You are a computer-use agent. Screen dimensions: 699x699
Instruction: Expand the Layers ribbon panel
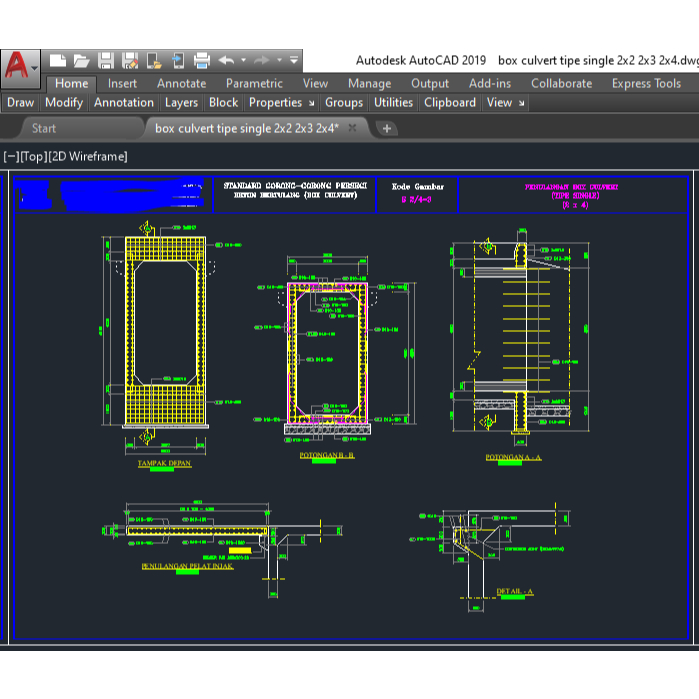[181, 103]
